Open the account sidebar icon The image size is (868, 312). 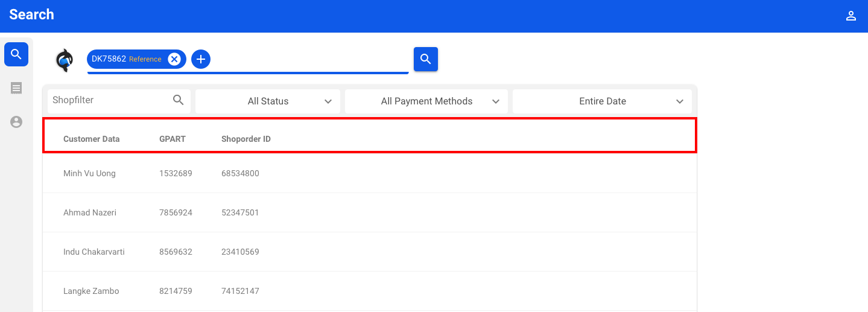point(16,122)
